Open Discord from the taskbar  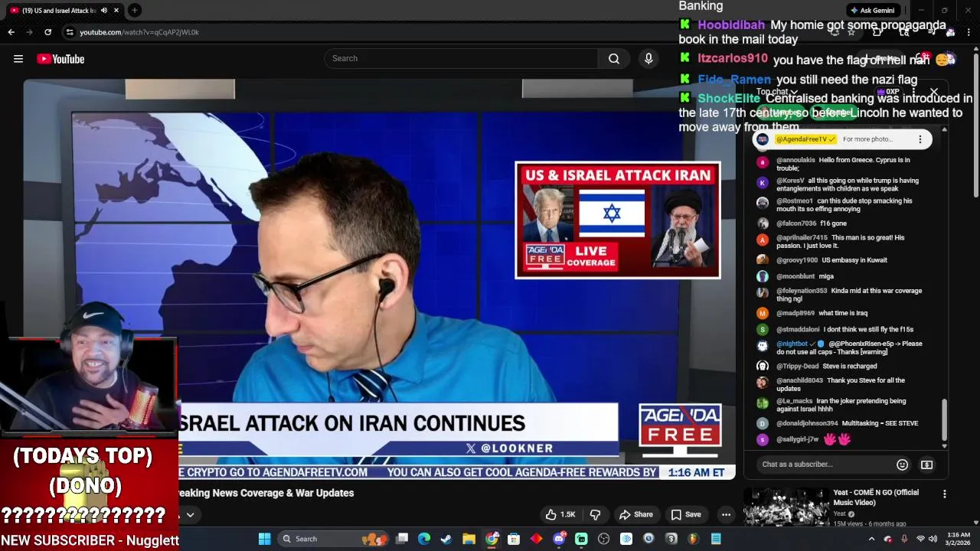(x=559, y=539)
